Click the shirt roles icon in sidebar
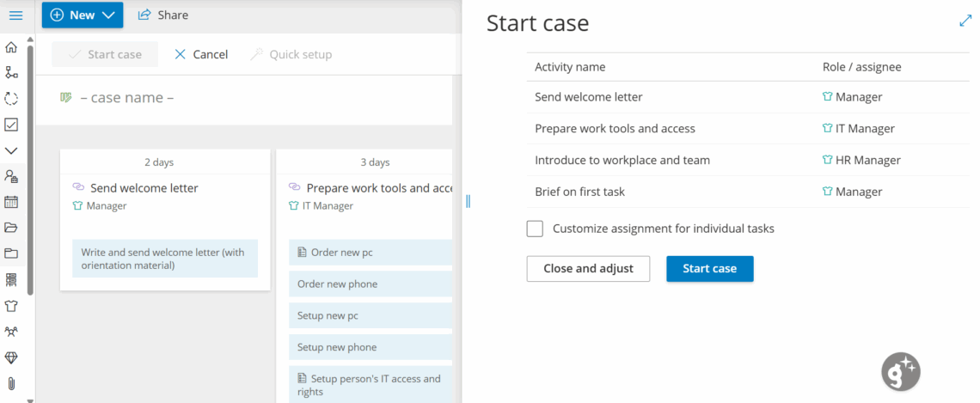This screenshot has width=980, height=403. tap(11, 306)
